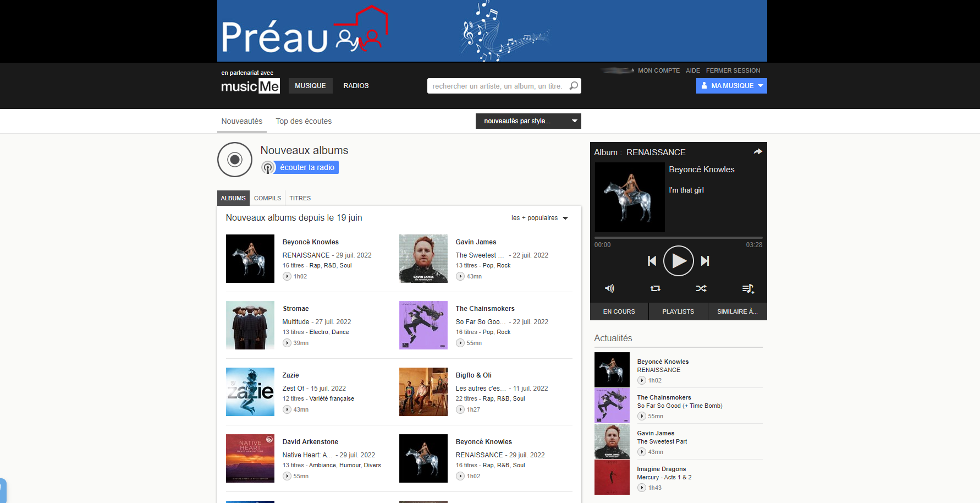Screen dimensions: 980x503
Task: Click the search magnifier icon
Action: tap(574, 86)
